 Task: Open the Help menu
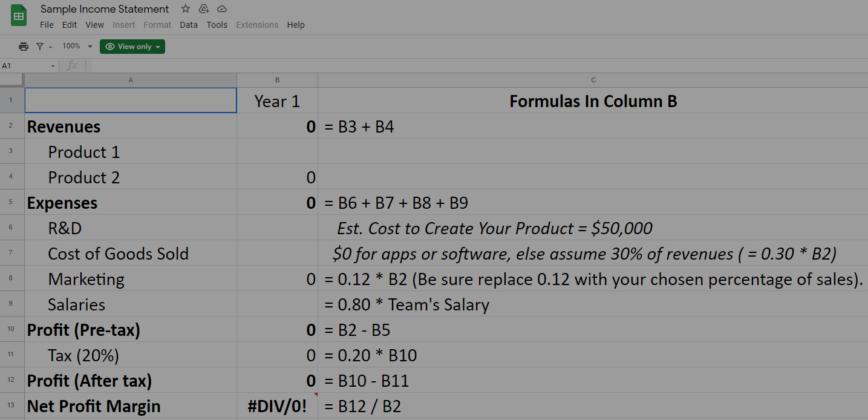click(296, 25)
